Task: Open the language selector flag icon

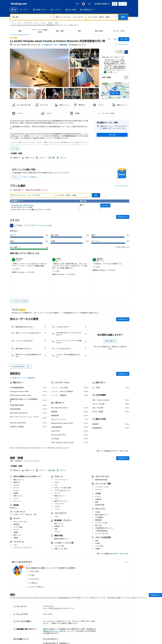Action: (83, 4)
